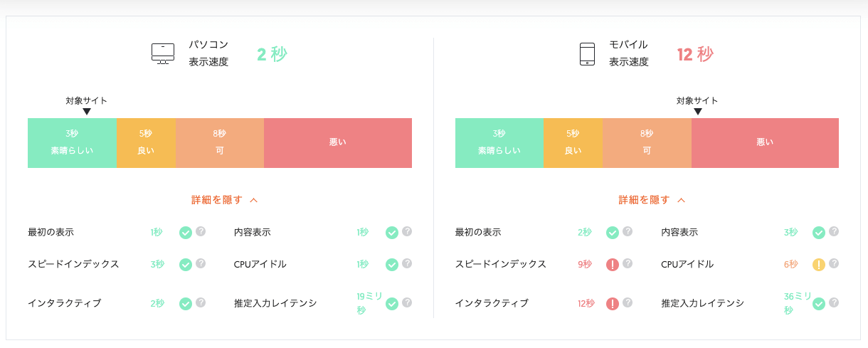This screenshot has height=348, width=868.
Task: Open help icon for PC スピードインデックス
Action: tap(201, 263)
